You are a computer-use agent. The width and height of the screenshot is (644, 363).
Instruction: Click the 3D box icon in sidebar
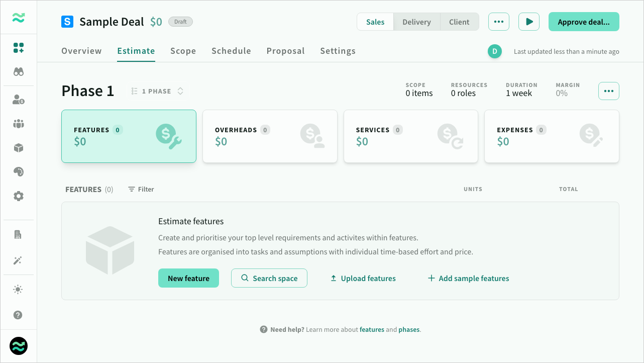19,148
